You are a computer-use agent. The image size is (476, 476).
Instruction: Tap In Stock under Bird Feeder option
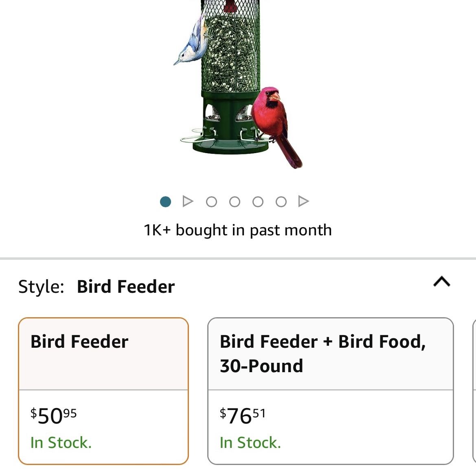point(61,443)
